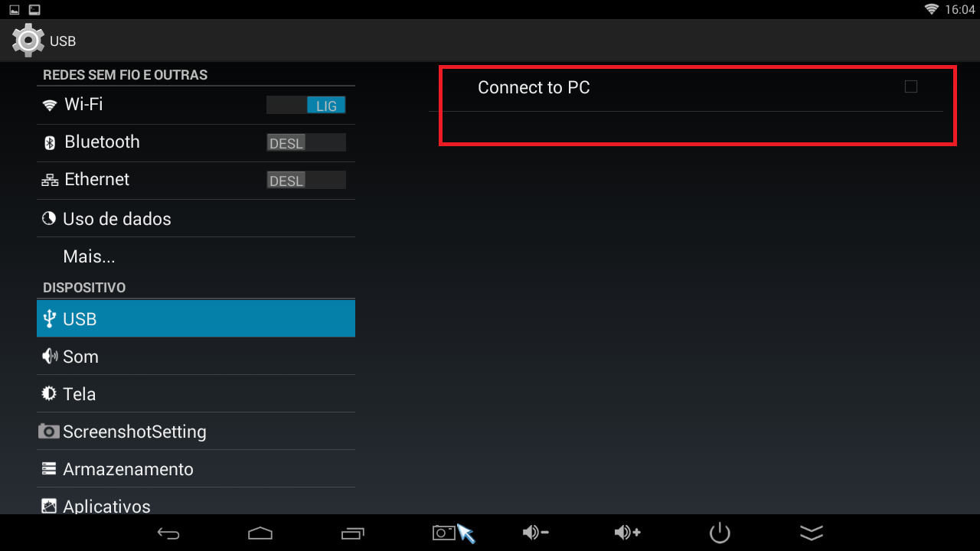980x551 pixels.
Task: Take a screenshot using camera icon
Action: click(x=444, y=533)
